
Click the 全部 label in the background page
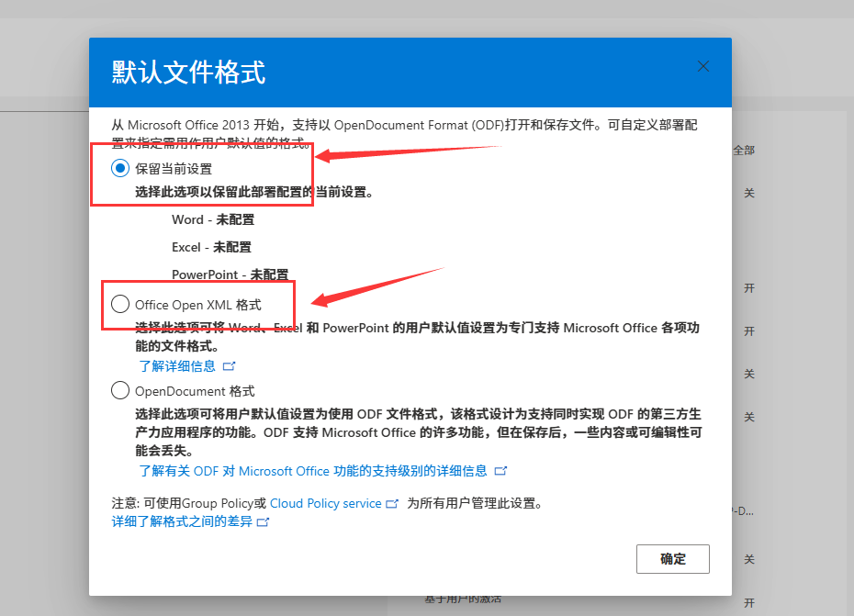744,151
